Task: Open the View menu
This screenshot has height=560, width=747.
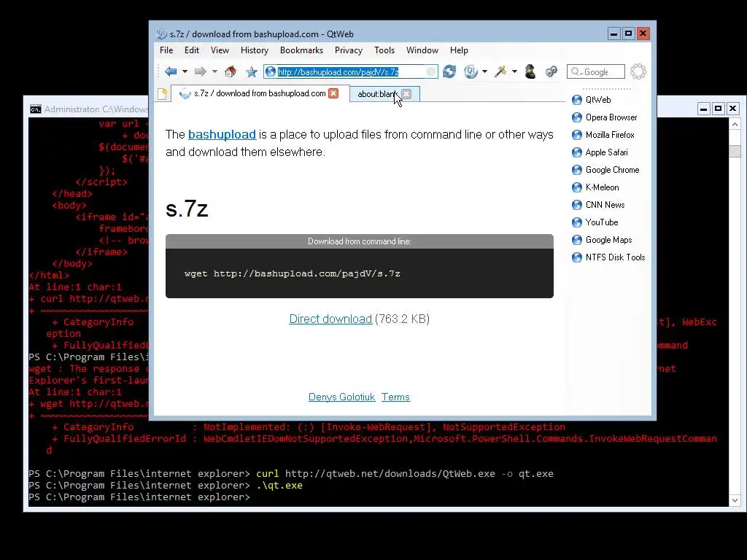Action: (x=220, y=50)
